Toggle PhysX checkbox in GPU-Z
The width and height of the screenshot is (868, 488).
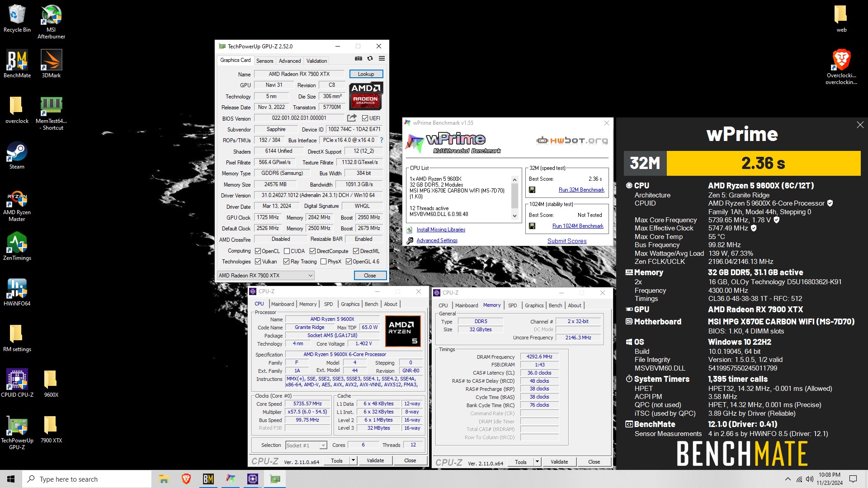tap(323, 262)
